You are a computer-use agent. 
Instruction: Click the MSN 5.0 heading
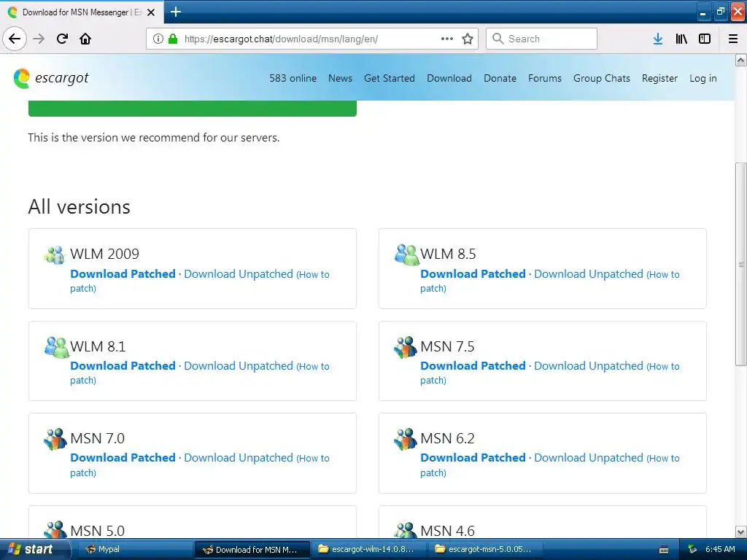pyautogui.click(x=97, y=531)
